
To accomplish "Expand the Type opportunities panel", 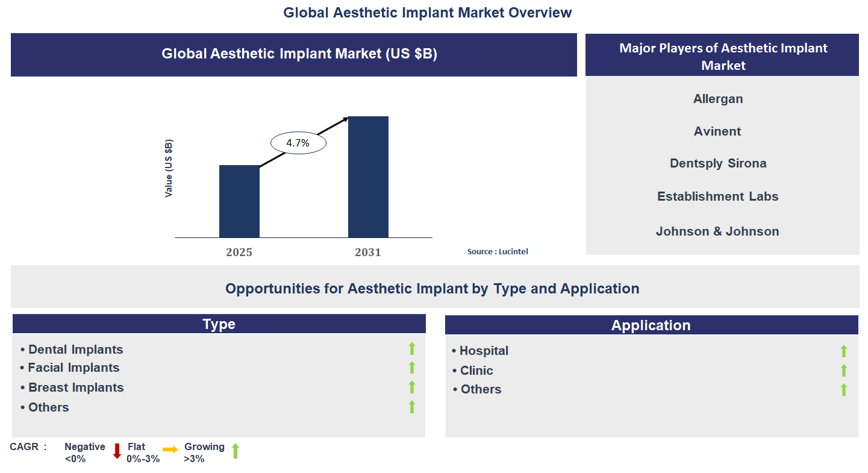I will click(x=219, y=324).
